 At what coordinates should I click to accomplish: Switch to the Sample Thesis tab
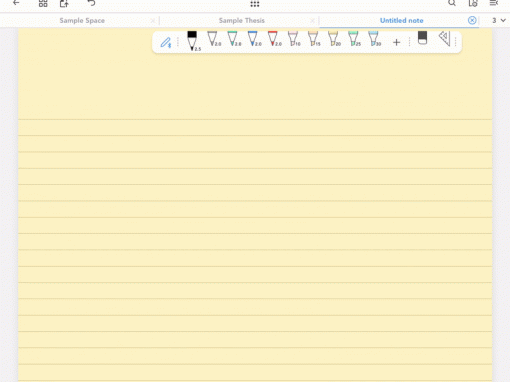pyautogui.click(x=242, y=21)
